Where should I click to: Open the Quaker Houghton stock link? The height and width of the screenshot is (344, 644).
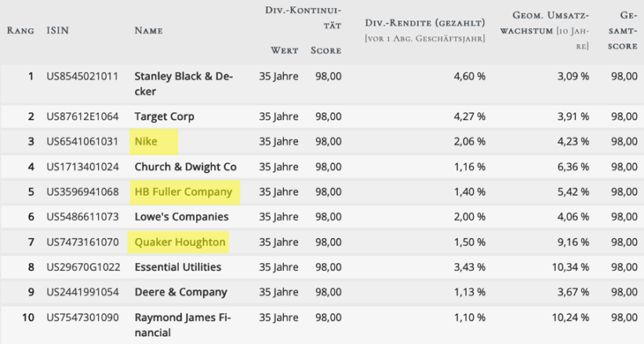[x=180, y=243]
